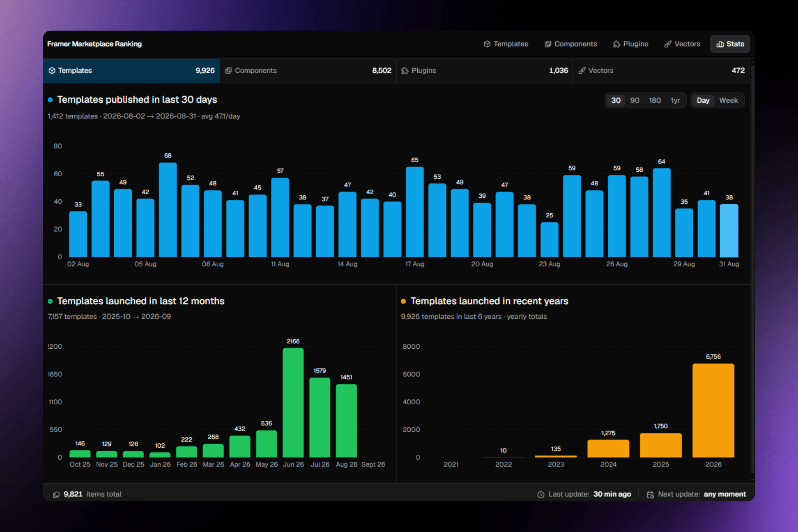Viewport: 798px width, 532px height.
Task: Click the 2025 yearly bar showing 1,750
Action: (x=661, y=445)
